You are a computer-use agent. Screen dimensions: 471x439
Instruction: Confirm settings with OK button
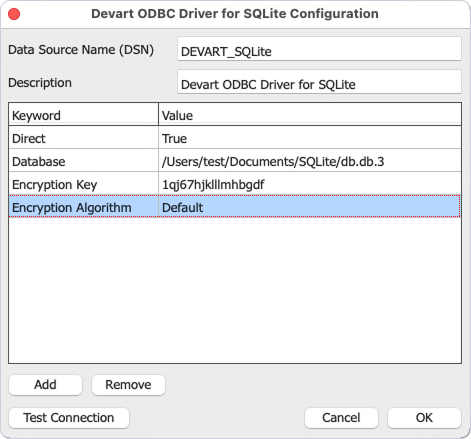(x=424, y=418)
